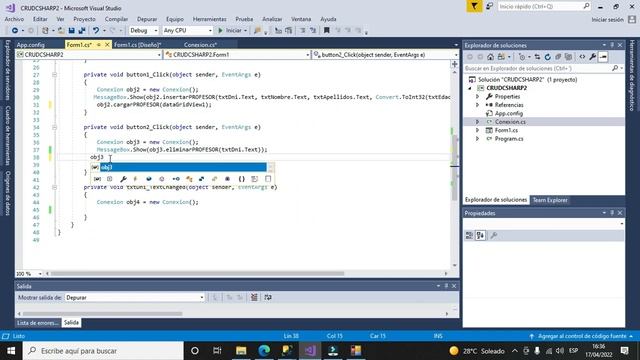Select App.config in Solution Explorer
This screenshot has height=360, width=640.
509,113
